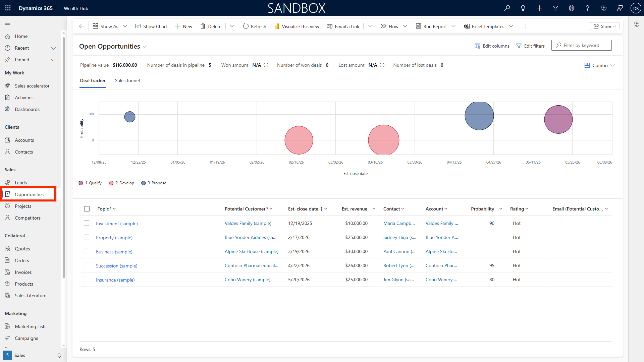Click the Edit columns button
This screenshot has height=362, width=644.
(x=492, y=46)
